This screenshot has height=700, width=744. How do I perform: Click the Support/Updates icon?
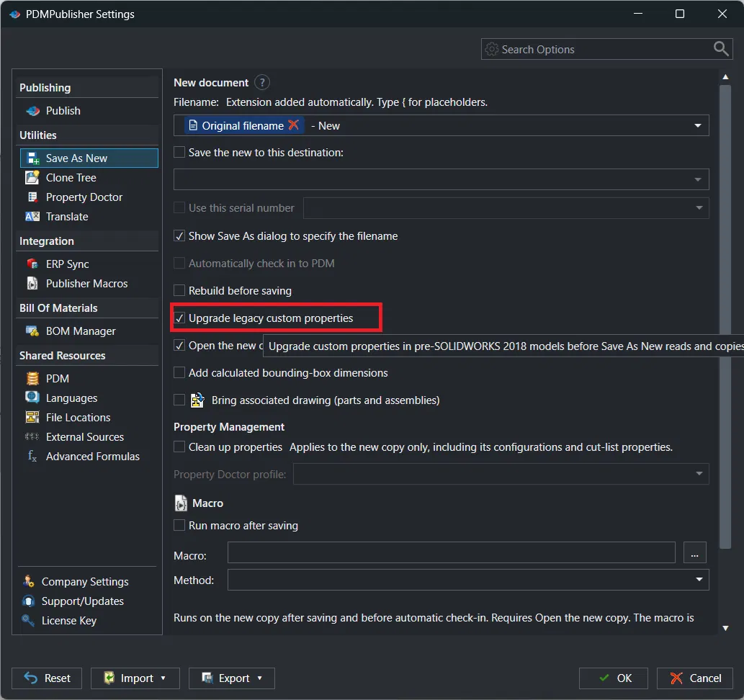click(x=29, y=601)
